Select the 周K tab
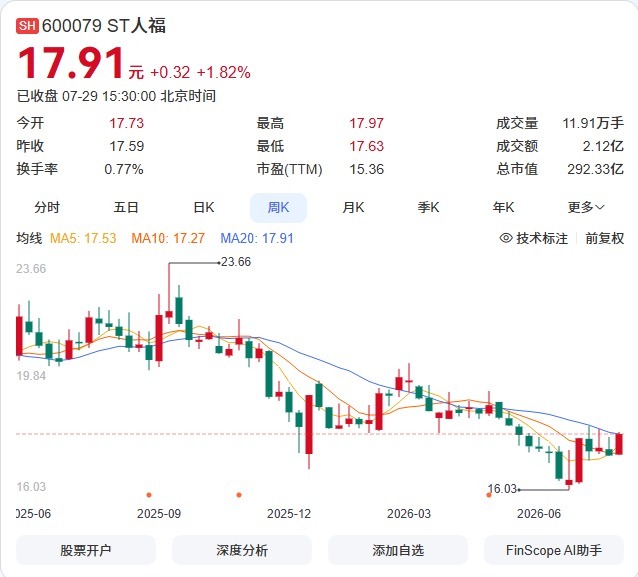The height and width of the screenshot is (577, 638). tap(278, 208)
